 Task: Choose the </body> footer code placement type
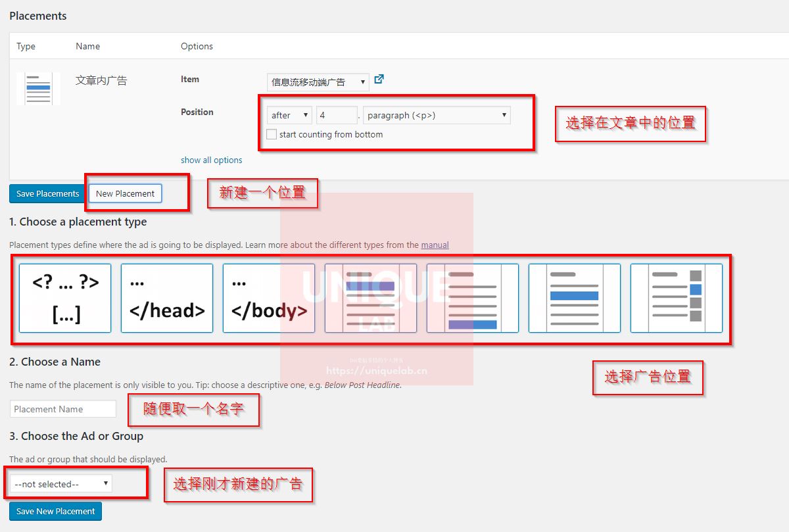pos(269,298)
